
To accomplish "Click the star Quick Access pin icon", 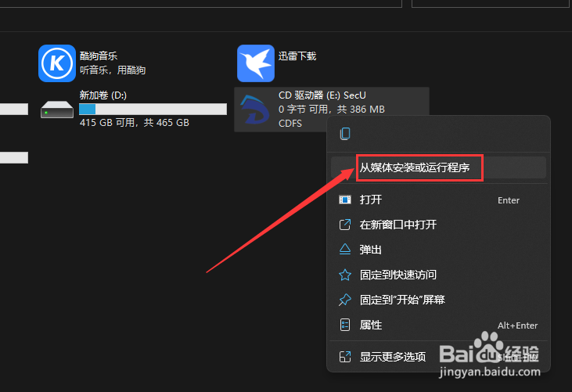I will click(x=345, y=275).
